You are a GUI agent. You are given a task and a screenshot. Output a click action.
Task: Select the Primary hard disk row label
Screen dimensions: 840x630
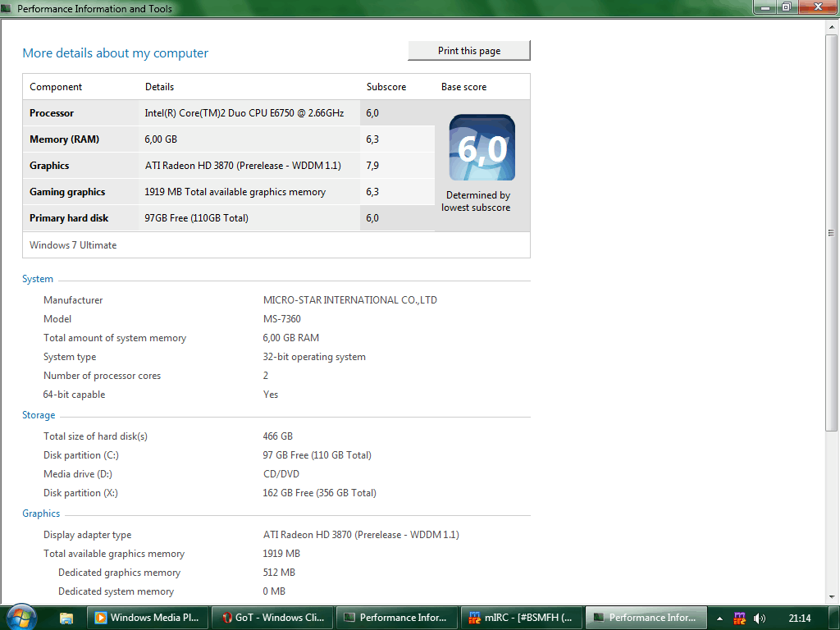point(69,218)
